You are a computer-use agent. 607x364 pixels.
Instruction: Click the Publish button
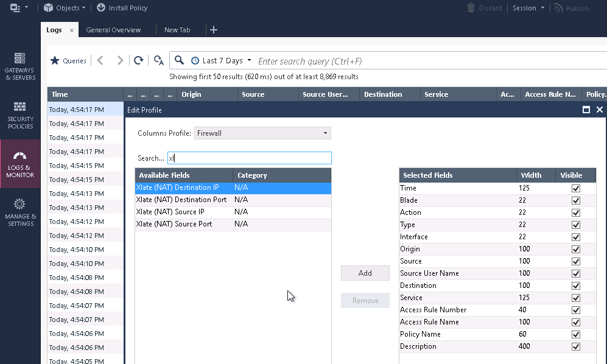[x=572, y=8]
